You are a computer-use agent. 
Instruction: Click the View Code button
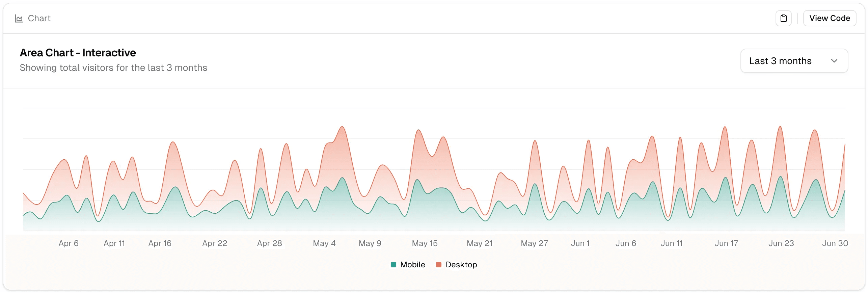pos(830,18)
